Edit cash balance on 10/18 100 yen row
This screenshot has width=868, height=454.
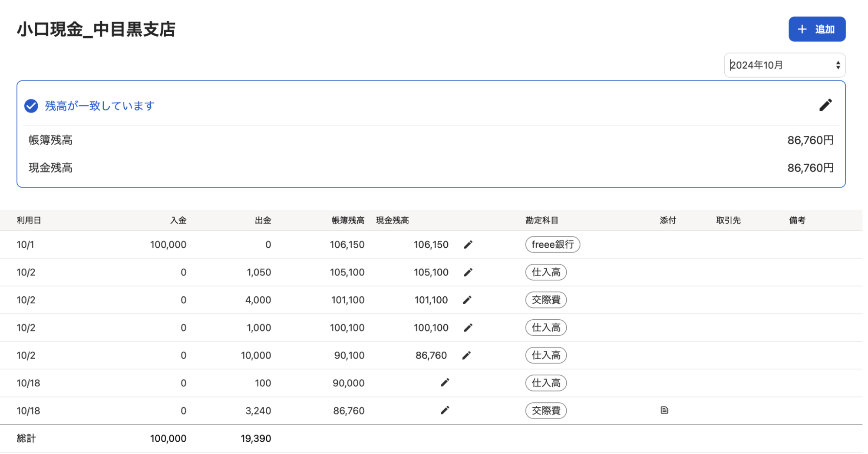[445, 383]
